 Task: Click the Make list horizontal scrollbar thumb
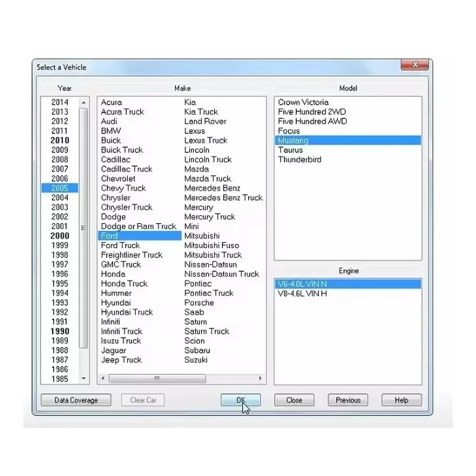coord(157,378)
